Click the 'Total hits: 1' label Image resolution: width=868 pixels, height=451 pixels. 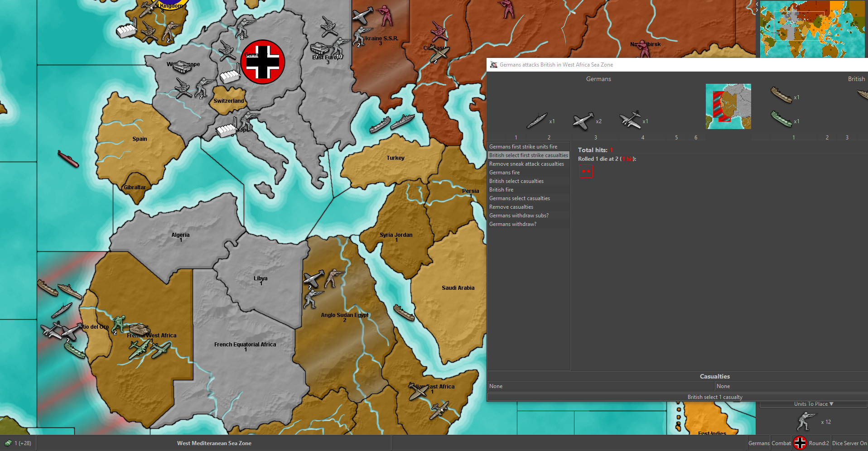tap(595, 150)
